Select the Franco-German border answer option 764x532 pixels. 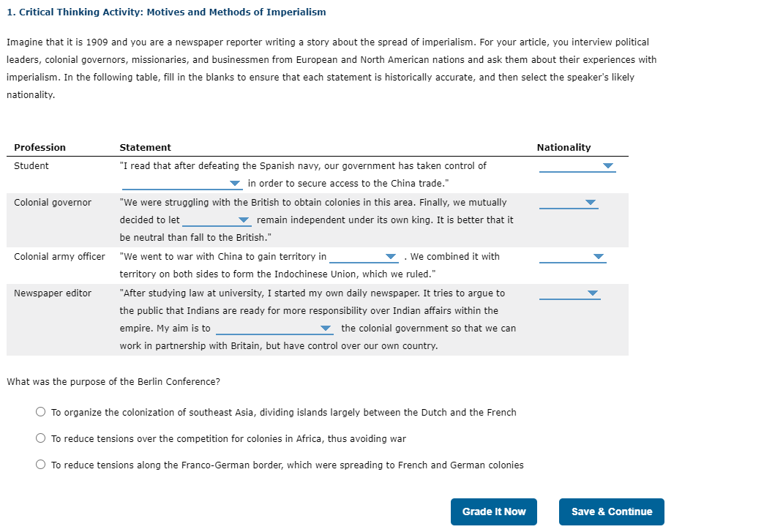click(41, 464)
